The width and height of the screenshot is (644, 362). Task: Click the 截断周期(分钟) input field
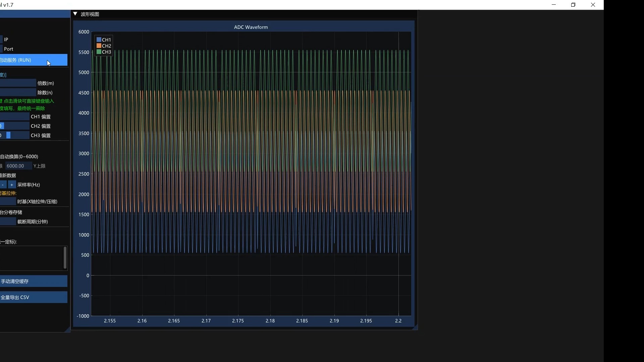tap(8, 222)
